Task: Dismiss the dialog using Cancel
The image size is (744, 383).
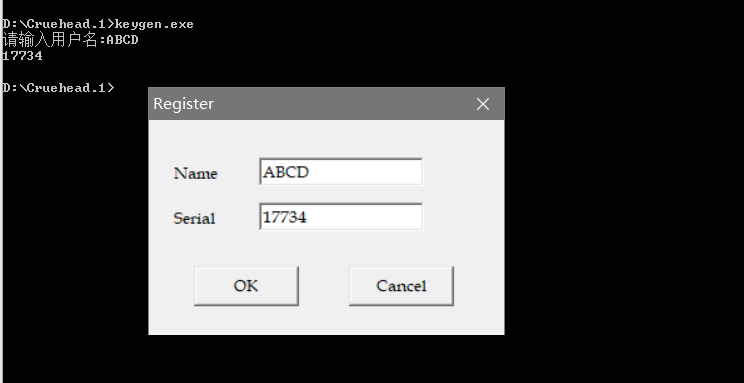Action: click(x=401, y=286)
